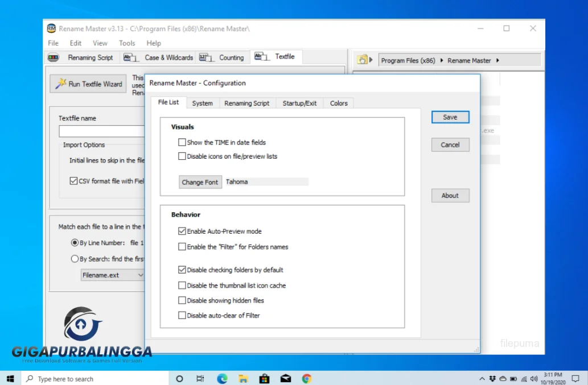Image resolution: width=588 pixels, height=385 pixels.
Task: Click the About button
Action: coord(450,196)
